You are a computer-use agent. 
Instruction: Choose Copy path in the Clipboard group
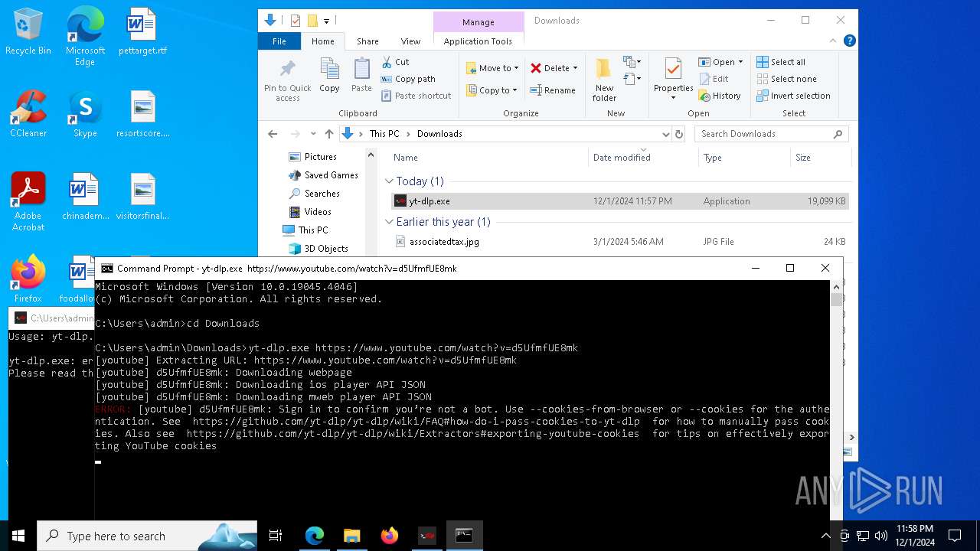click(x=408, y=79)
